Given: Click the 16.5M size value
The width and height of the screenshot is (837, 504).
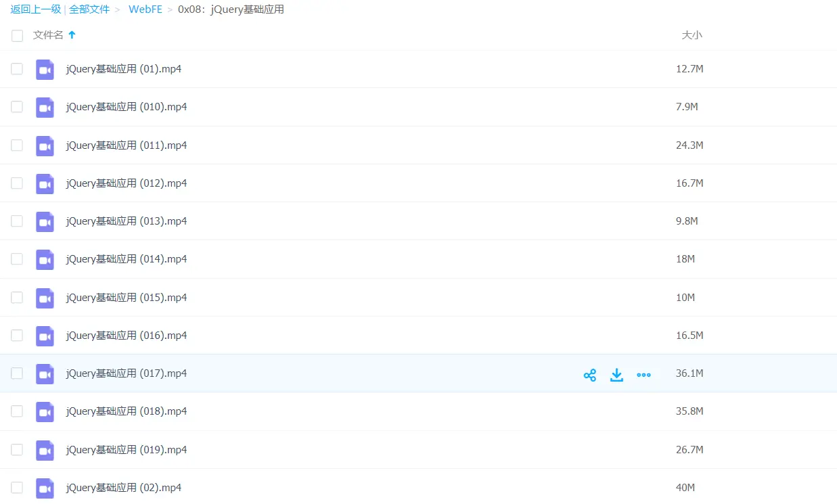Looking at the screenshot, I should [x=689, y=336].
